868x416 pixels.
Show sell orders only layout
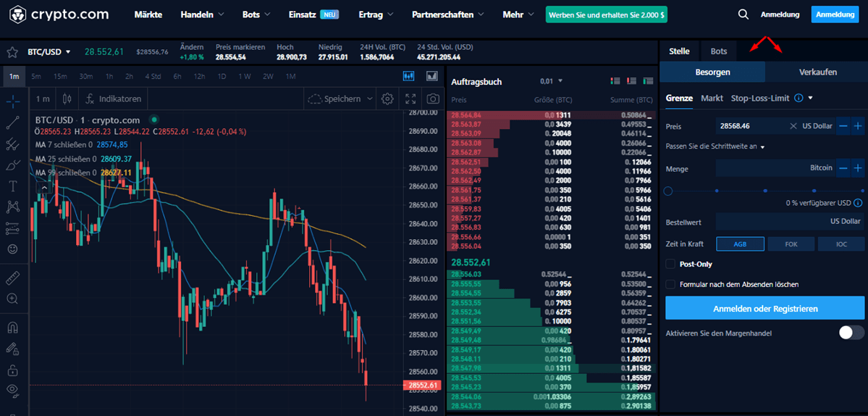(x=631, y=81)
